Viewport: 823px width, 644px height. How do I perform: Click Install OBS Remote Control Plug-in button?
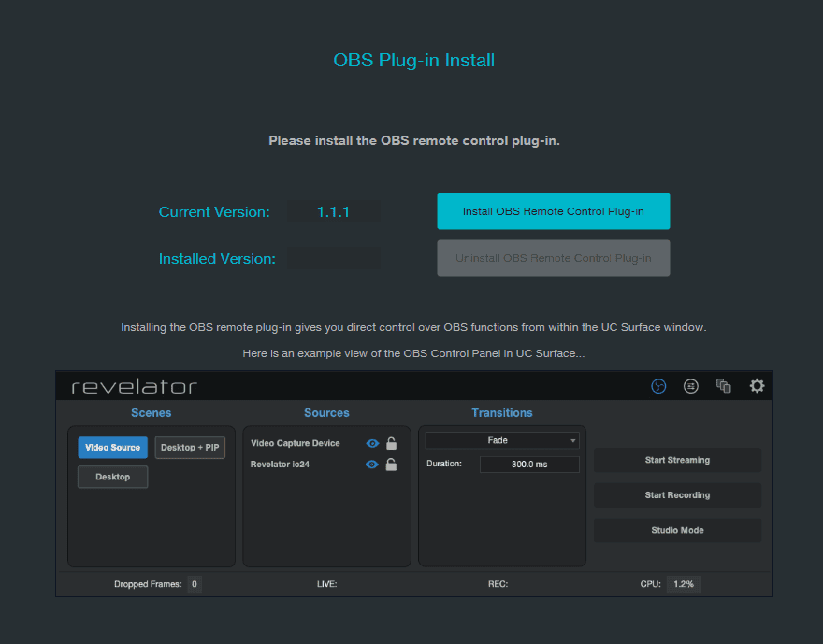tap(554, 211)
